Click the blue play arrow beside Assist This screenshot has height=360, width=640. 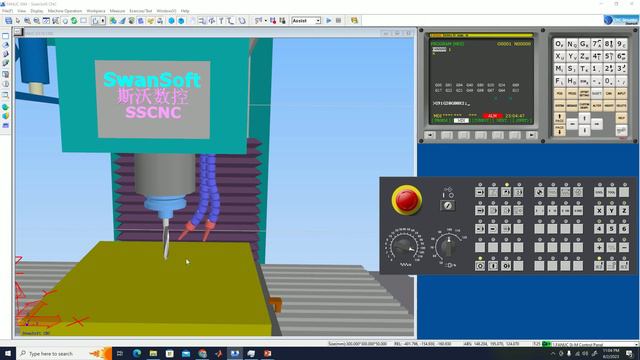point(329,20)
